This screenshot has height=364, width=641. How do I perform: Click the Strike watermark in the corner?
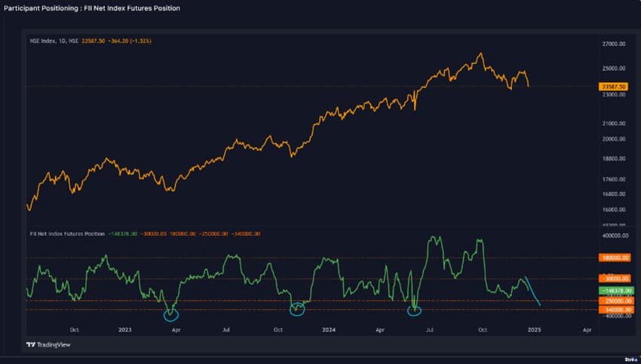[631, 359]
